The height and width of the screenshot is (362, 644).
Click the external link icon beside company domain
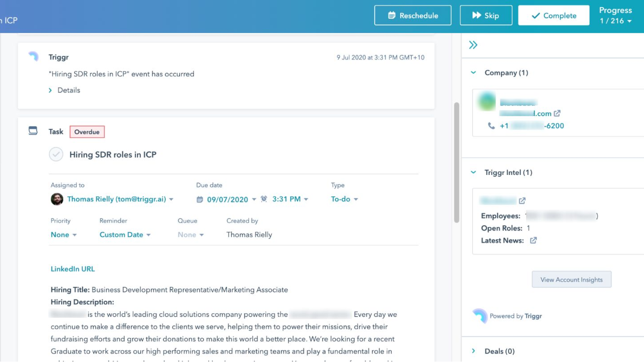tap(557, 113)
